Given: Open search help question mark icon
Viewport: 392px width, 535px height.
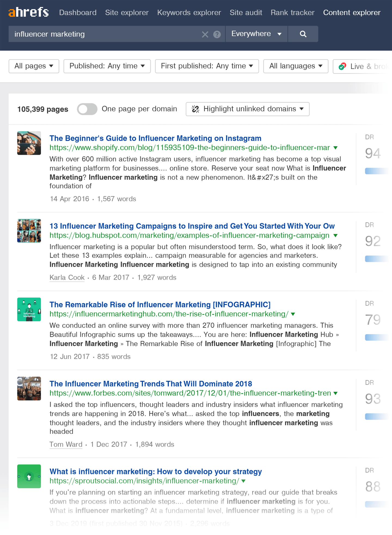Looking at the screenshot, I should coord(217,34).
